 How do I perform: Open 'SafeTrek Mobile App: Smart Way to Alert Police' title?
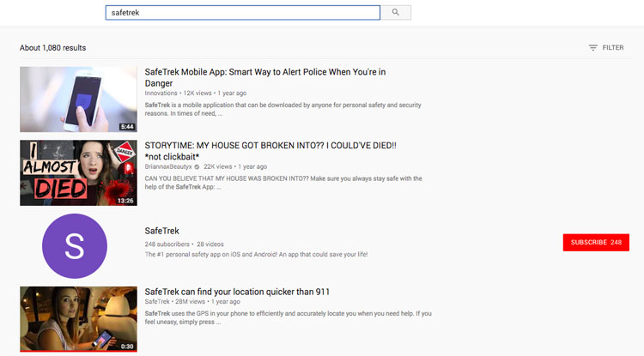tap(265, 77)
